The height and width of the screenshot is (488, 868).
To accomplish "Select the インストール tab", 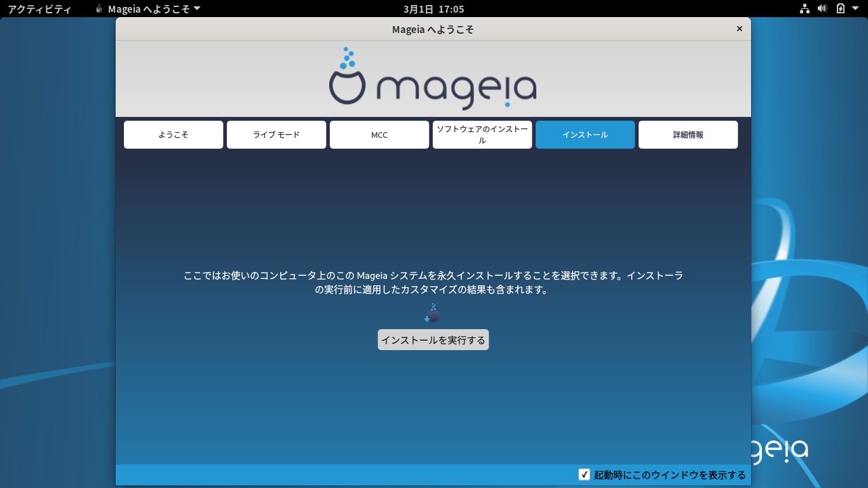I will click(x=585, y=135).
